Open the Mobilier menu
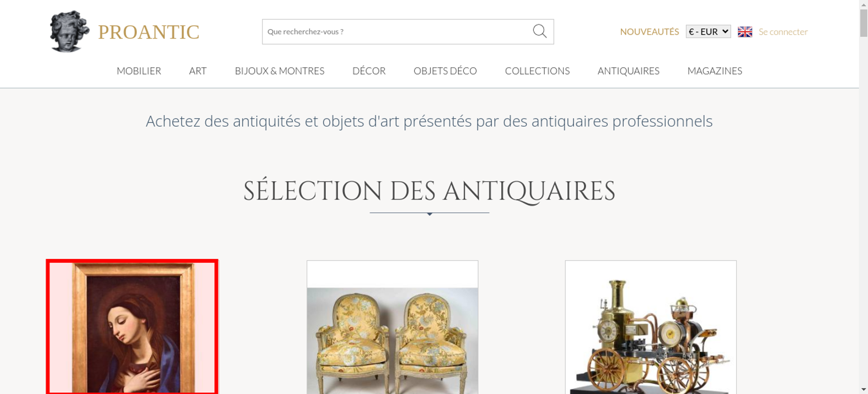This screenshot has height=394, width=868. pos(139,71)
